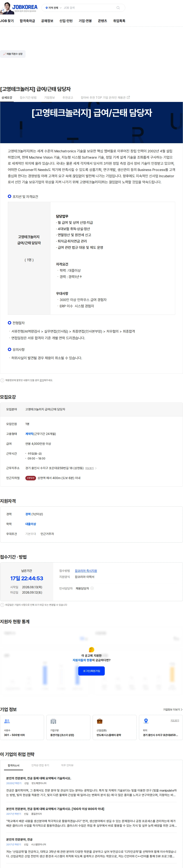Click the 반도체·디스플레이·광학 text
This screenshot has height=868, width=183.
pyautogui.click(x=109, y=735)
